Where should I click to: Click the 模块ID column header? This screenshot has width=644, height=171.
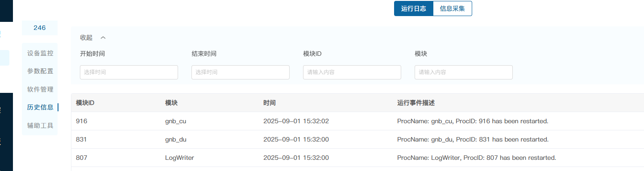pyautogui.click(x=85, y=103)
